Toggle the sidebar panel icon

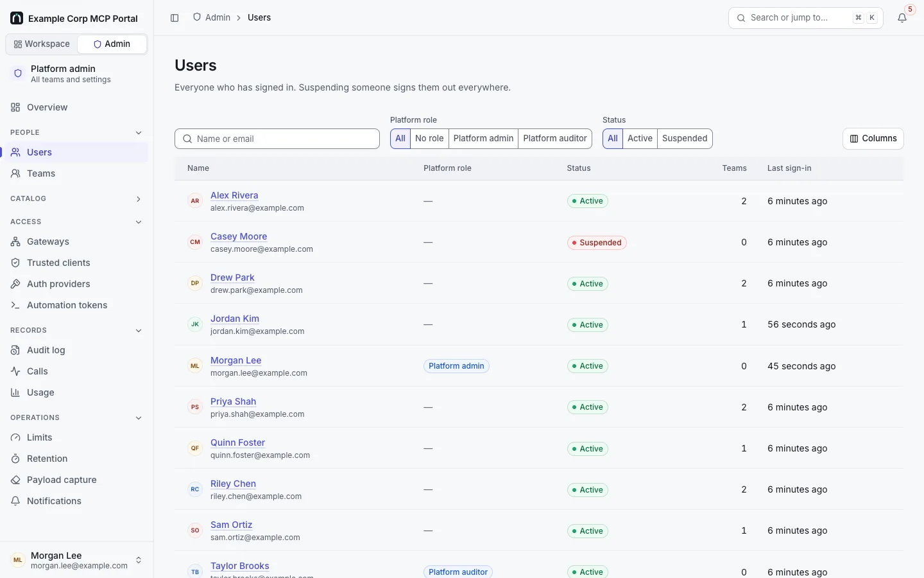click(x=175, y=18)
